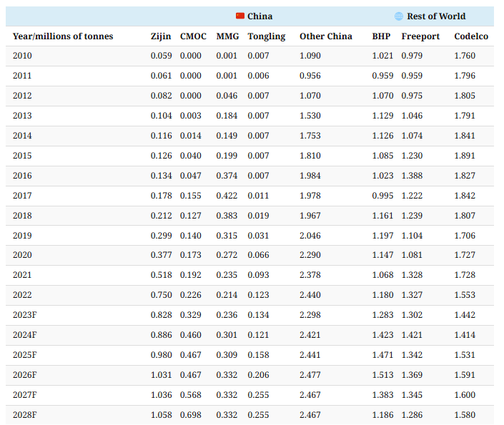Screen dimensions: 504x425
Task: Click the China group header text
Action: (260, 16)
